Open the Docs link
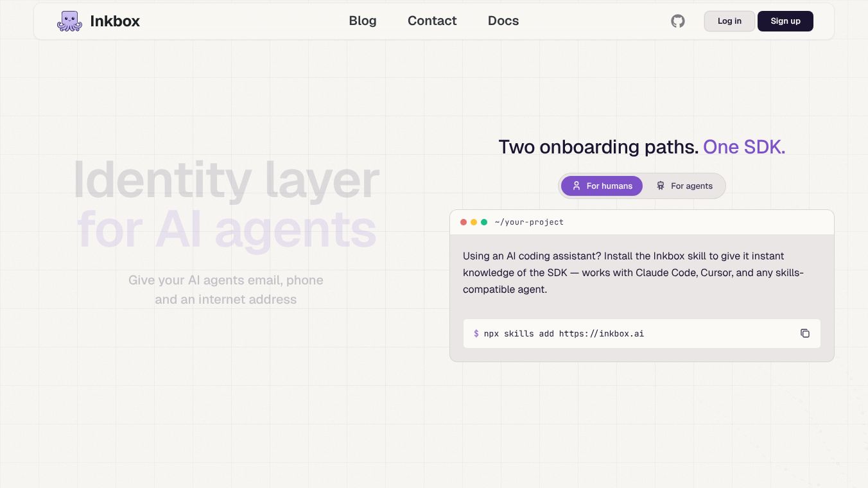The image size is (868, 488). click(x=503, y=21)
